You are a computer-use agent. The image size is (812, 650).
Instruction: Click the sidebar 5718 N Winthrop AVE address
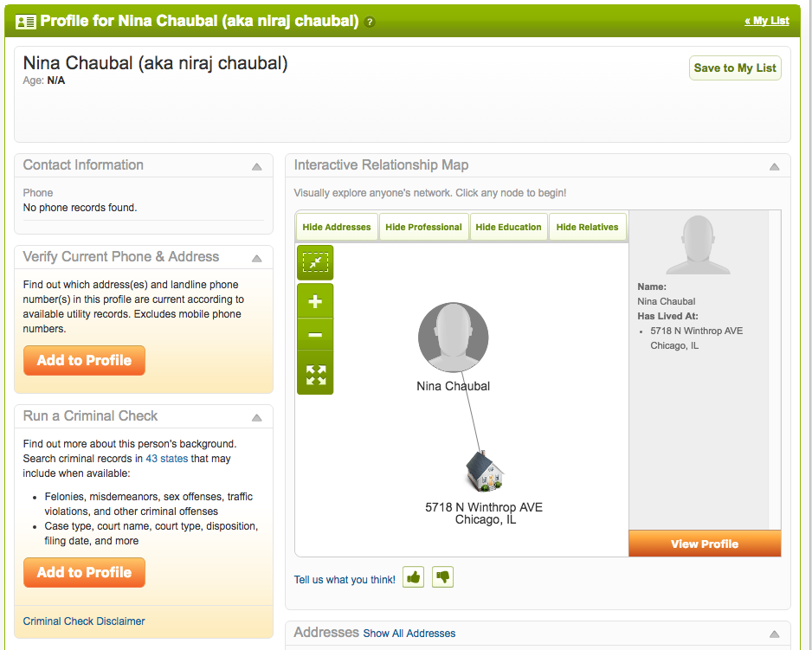pyautogui.click(x=697, y=338)
